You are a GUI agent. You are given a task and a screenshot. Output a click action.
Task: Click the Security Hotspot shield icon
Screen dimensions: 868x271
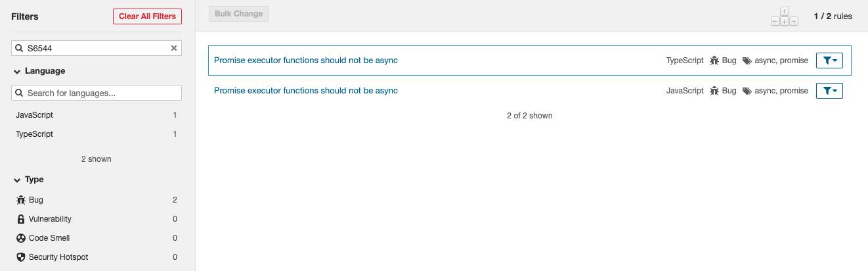20,257
